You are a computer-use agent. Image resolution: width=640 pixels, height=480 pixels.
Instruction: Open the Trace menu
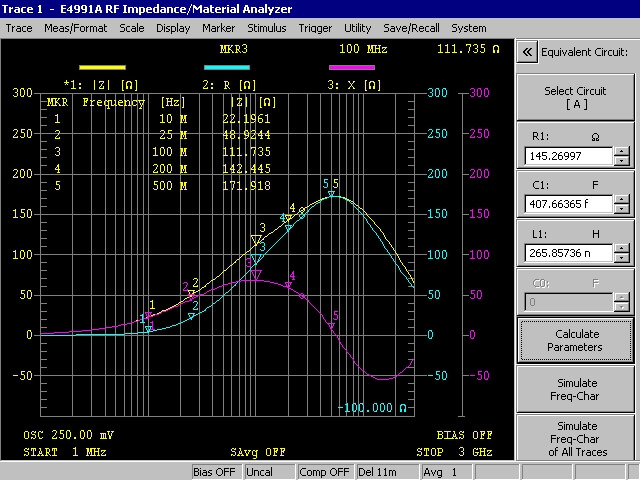tap(19, 28)
